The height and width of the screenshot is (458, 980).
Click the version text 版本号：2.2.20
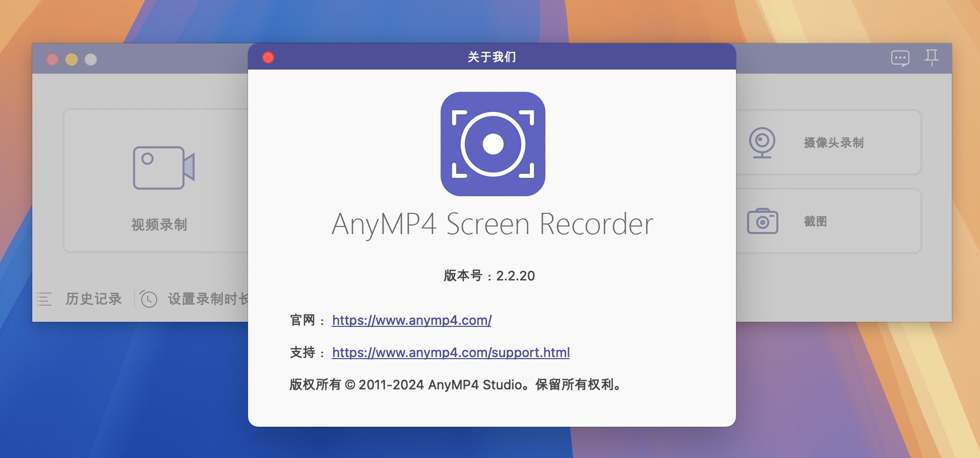(x=489, y=276)
